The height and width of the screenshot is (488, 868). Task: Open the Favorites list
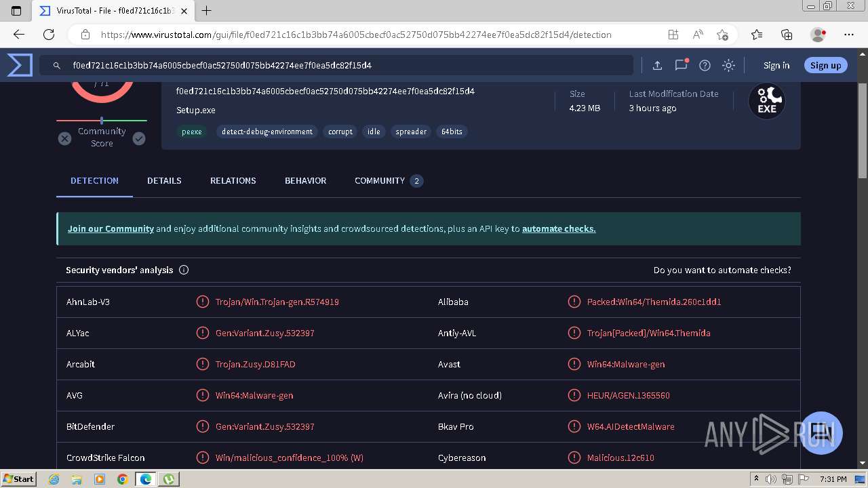coord(757,35)
